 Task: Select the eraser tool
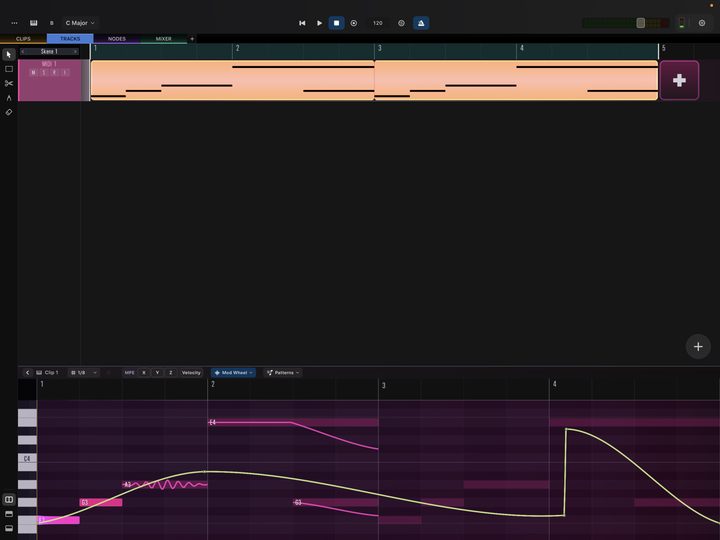[9, 112]
